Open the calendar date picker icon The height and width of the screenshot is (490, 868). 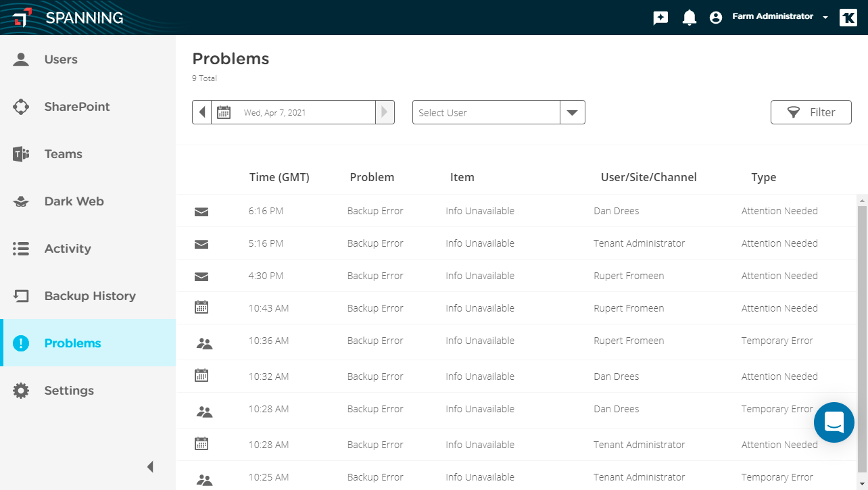point(224,112)
